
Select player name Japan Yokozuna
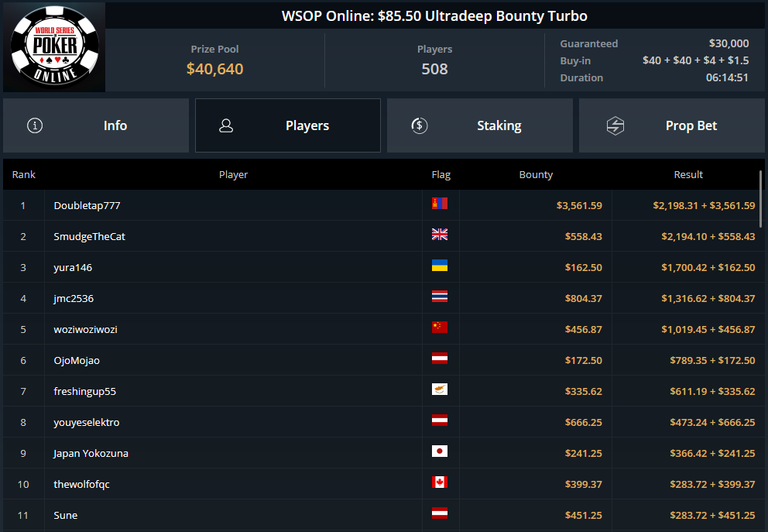click(x=91, y=453)
